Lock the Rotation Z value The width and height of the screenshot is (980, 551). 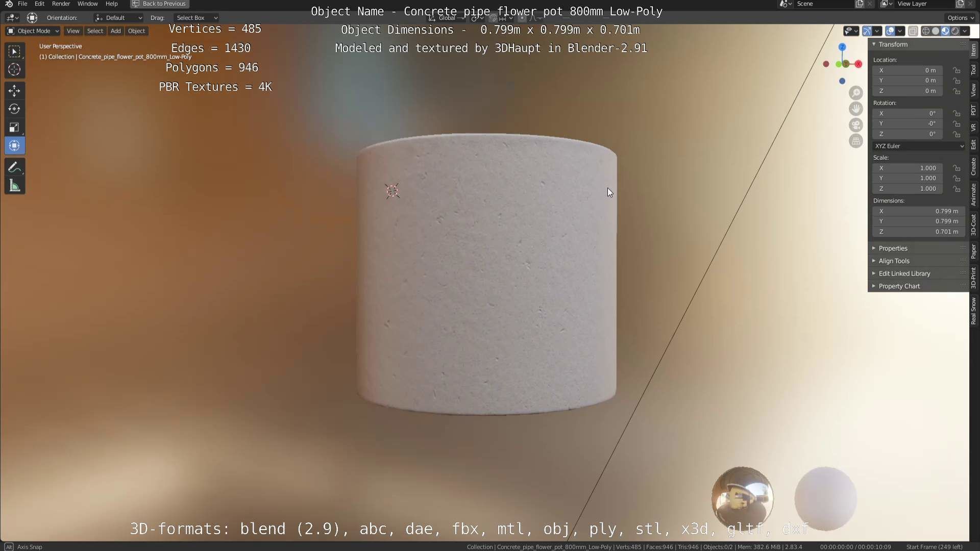click(x=957, y=134)
